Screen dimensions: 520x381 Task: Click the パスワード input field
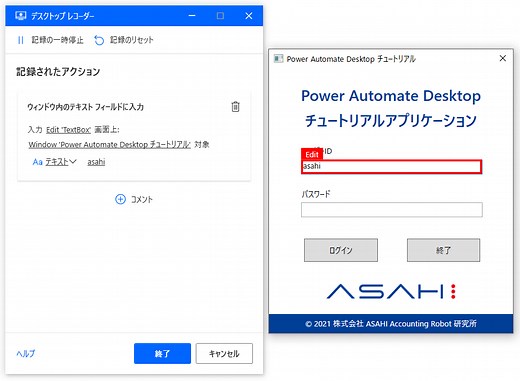click(x=392, y=210)
